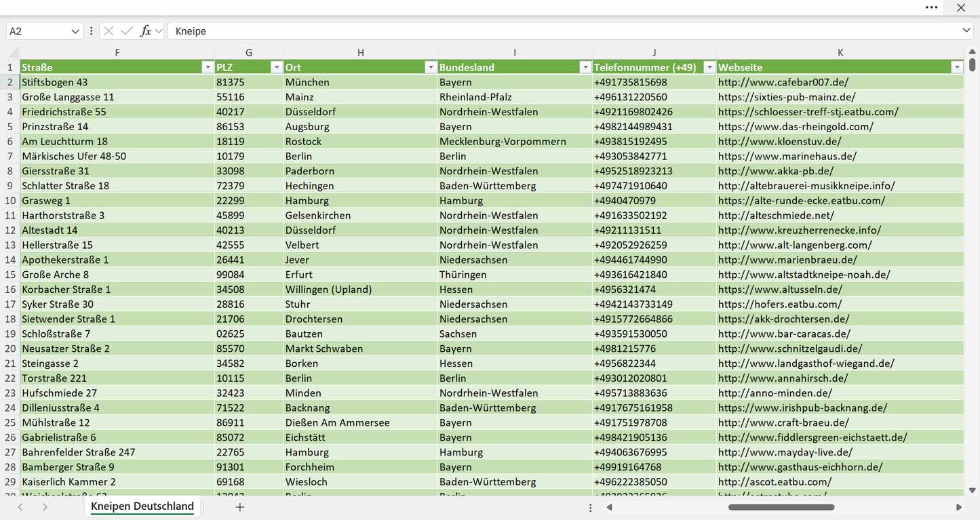Open the https://www.das-rheingold.com/ link

click(796, 127)
